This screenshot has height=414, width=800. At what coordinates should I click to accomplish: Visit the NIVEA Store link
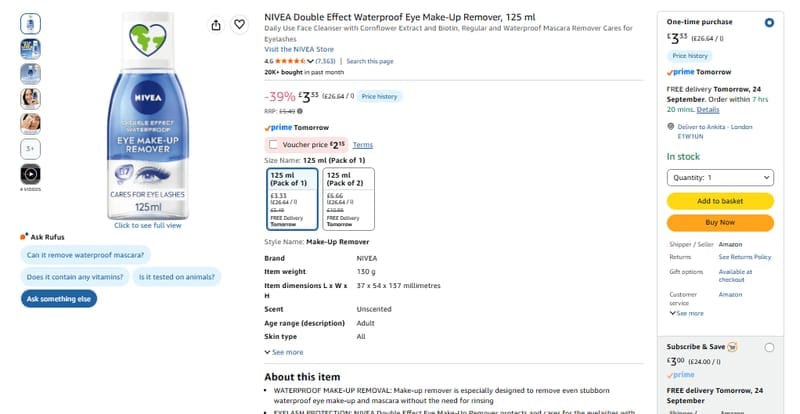coord(299,50)
